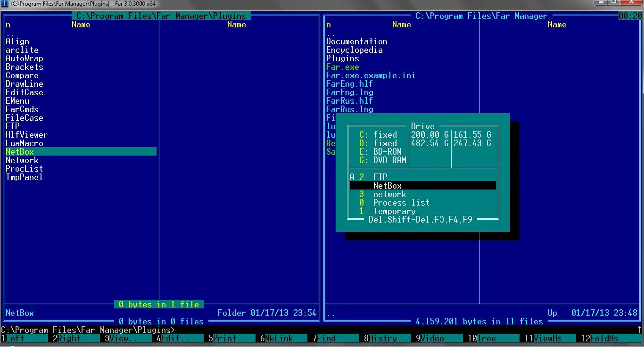The image size is (644, 347).
Task: Select the Network folder in left panel
Action: click(22, 160)
